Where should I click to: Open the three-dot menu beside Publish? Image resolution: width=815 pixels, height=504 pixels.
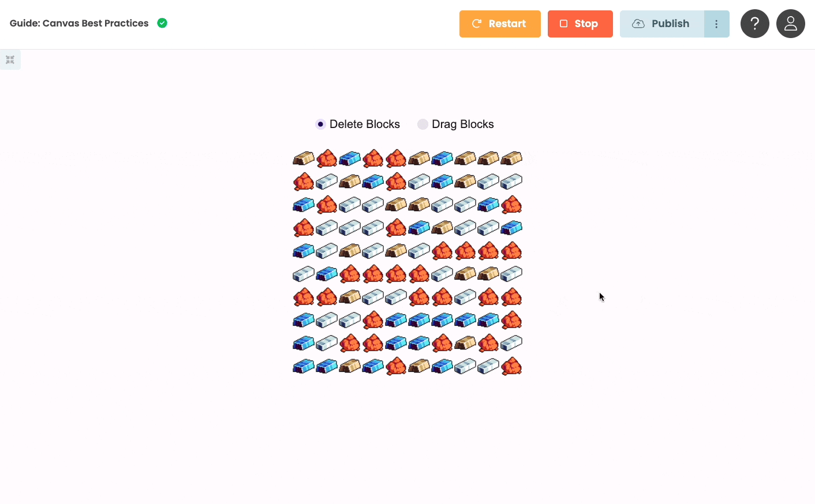click(716, 24)
